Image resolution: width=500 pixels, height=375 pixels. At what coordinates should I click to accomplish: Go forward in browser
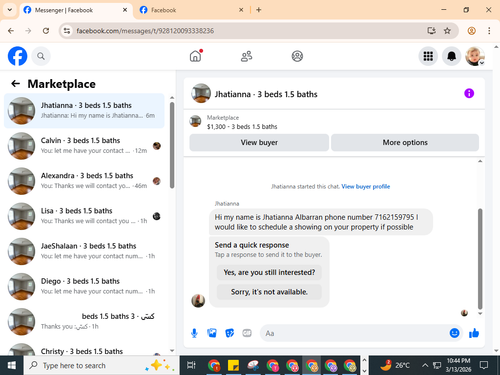(x=28, y=31)
